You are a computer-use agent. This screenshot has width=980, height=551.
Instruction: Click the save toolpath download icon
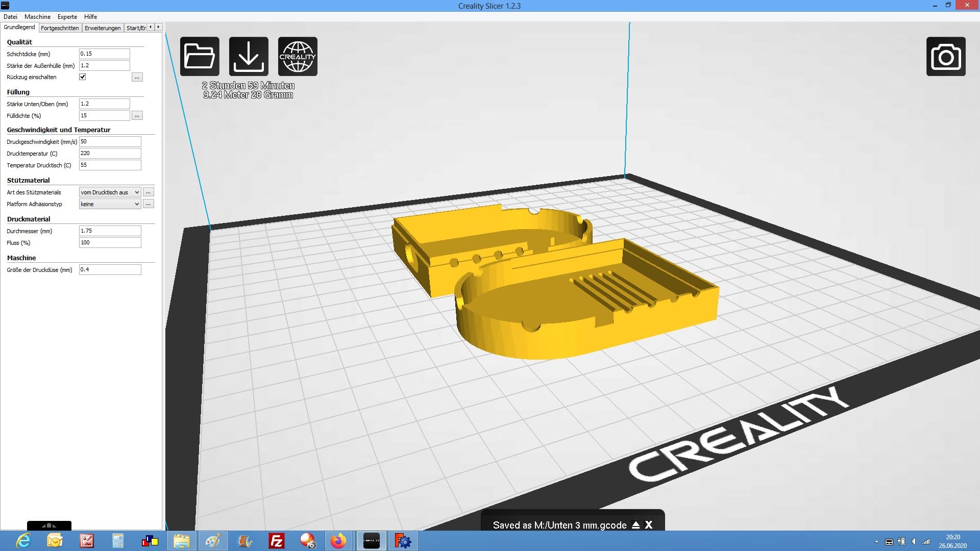tap(249, 56)
